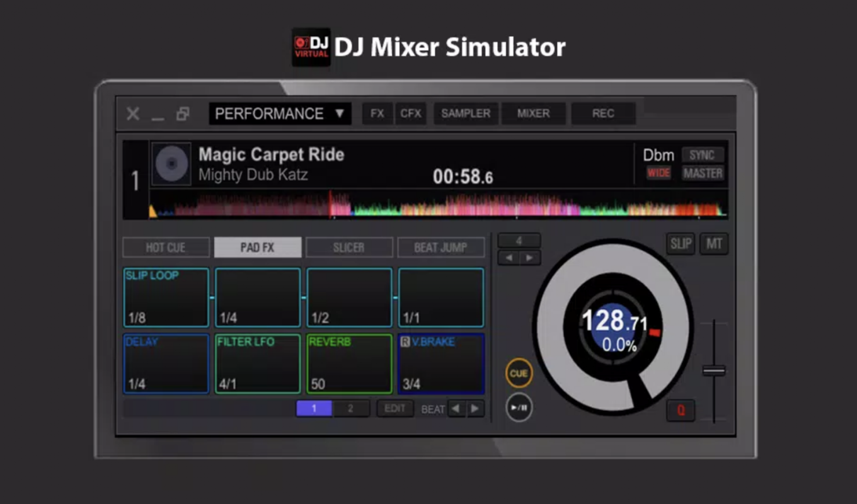Set deck as MASTER
857x504 pixels.
coord(703,173)
